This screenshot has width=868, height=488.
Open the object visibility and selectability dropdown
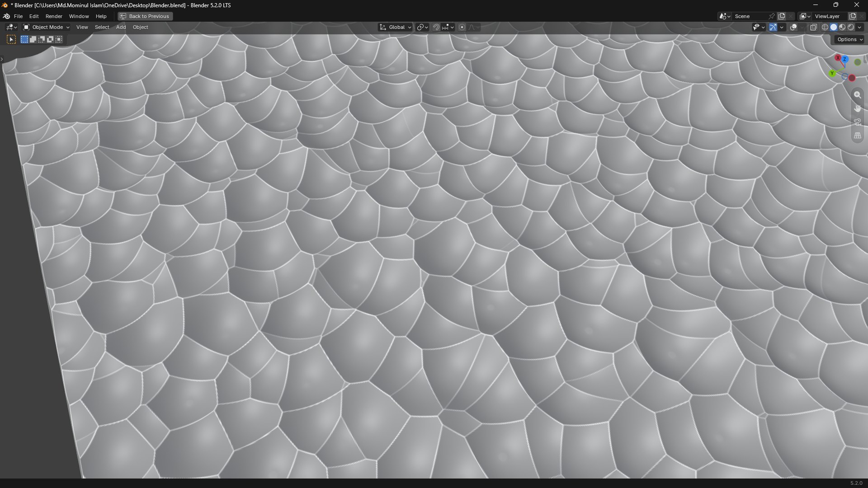(758, 28)
